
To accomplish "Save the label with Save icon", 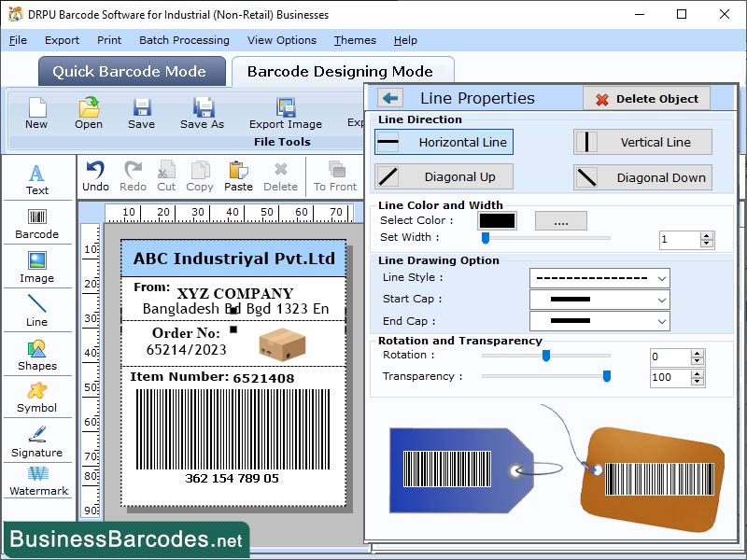I will (142, 113).
